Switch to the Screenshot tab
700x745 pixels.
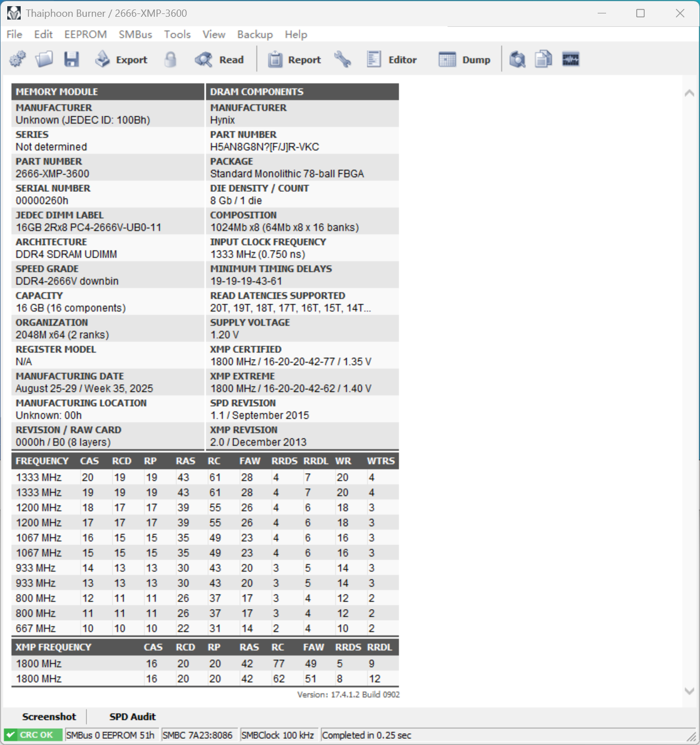click(49, 716)
